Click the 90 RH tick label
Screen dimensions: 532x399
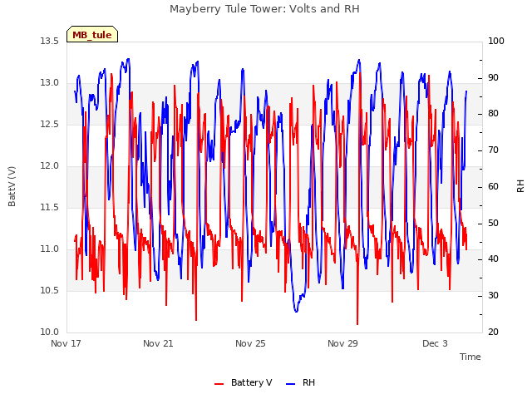[493, 77]
